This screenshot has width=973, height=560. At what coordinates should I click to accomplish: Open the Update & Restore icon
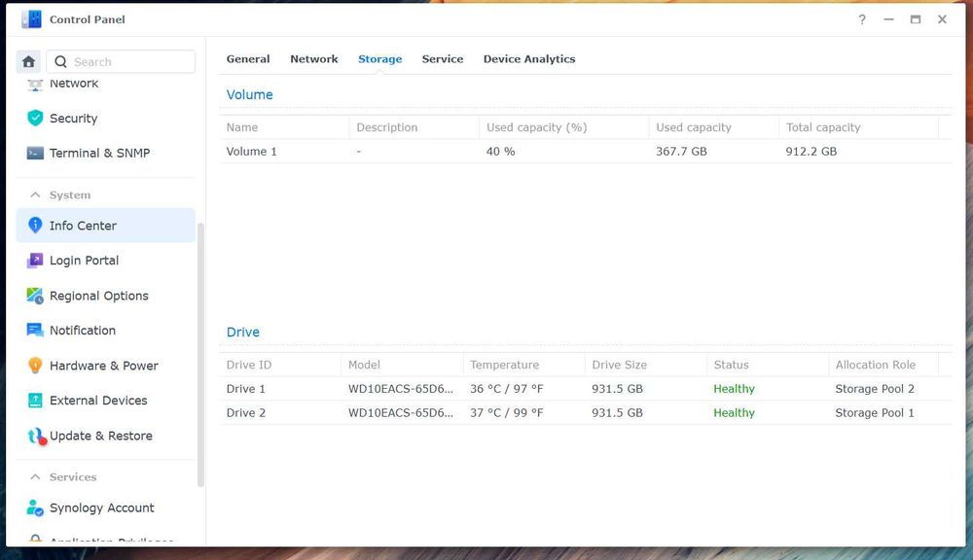(x=37, y=437)
